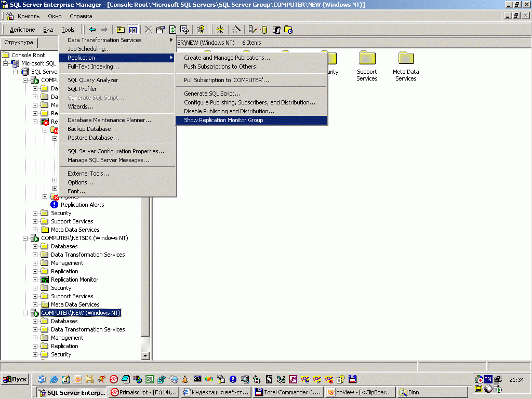Choose Show Replication Monitor Group
The height and width of the screenshot is (399, 532).
click(251, 120)
